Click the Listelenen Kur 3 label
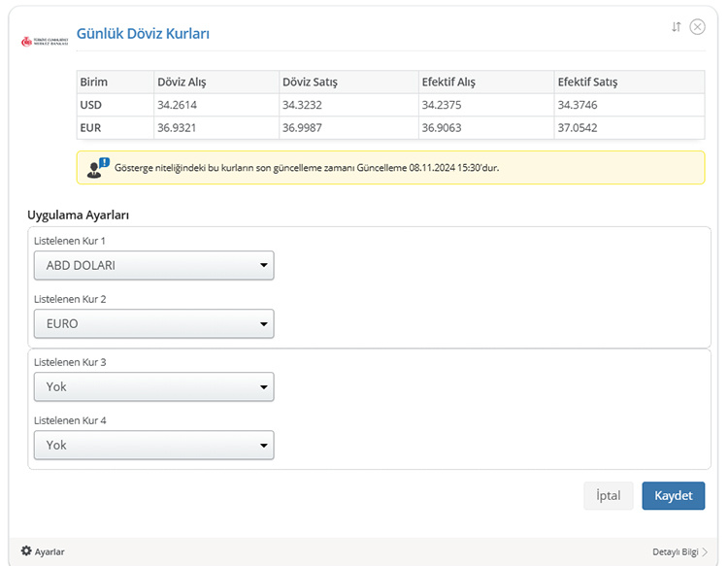Viewport: 728px width, 566px height. tap(70, 362)
